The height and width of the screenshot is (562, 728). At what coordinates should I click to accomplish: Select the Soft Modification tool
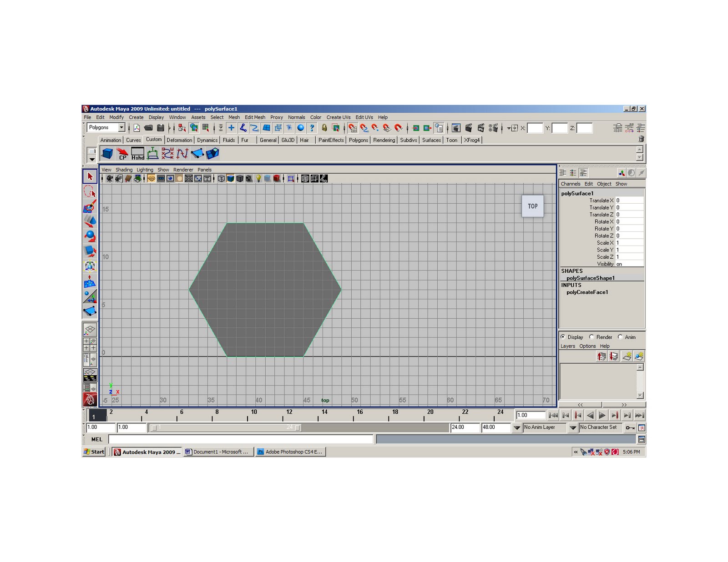[x=90, y=281]
